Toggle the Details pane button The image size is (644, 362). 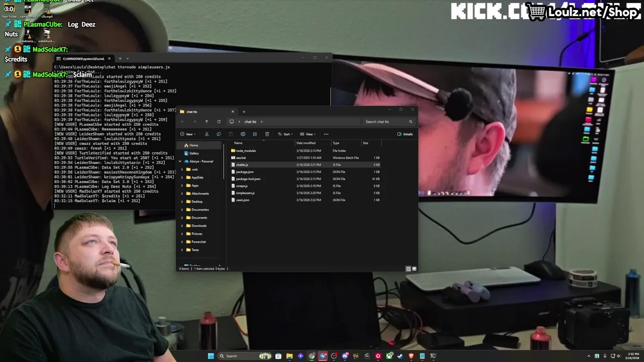click(x=405, y=134)
